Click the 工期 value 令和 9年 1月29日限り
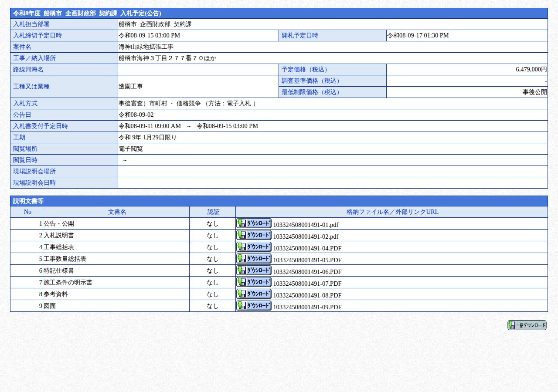The image size is (558, 392). [x=147, y=137]
